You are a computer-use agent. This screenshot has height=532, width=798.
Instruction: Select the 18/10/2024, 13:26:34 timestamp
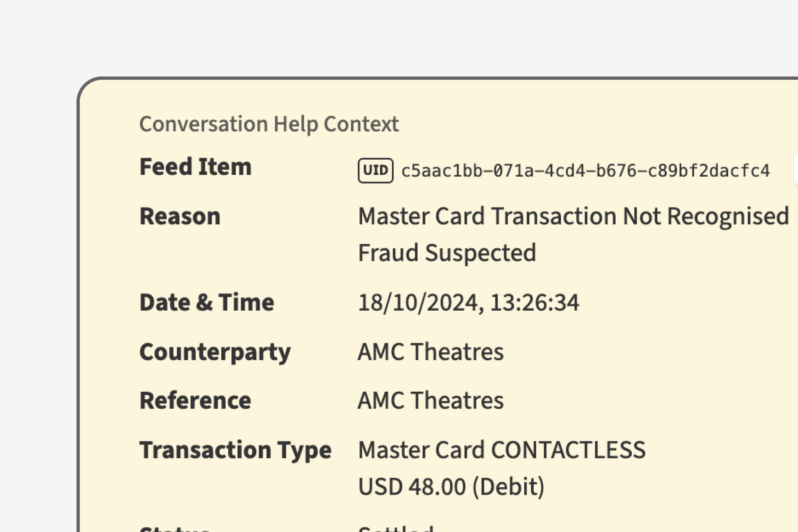point(468,302)
